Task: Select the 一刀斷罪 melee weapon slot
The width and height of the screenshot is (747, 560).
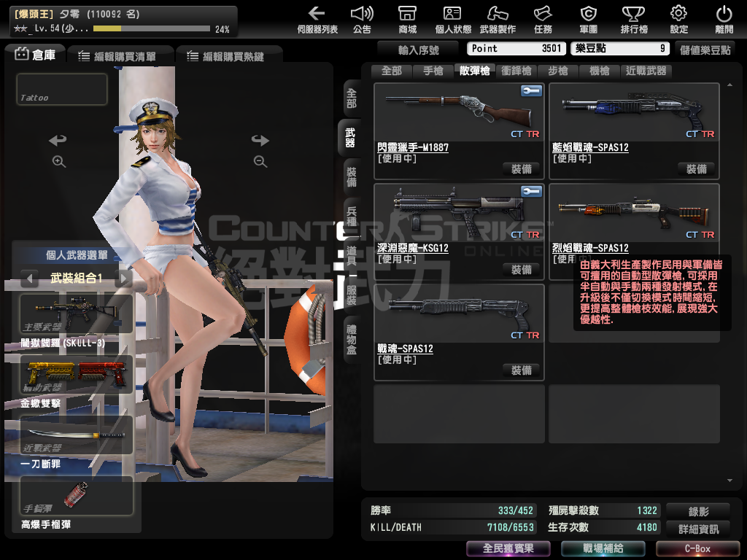Action: [76, 435]
